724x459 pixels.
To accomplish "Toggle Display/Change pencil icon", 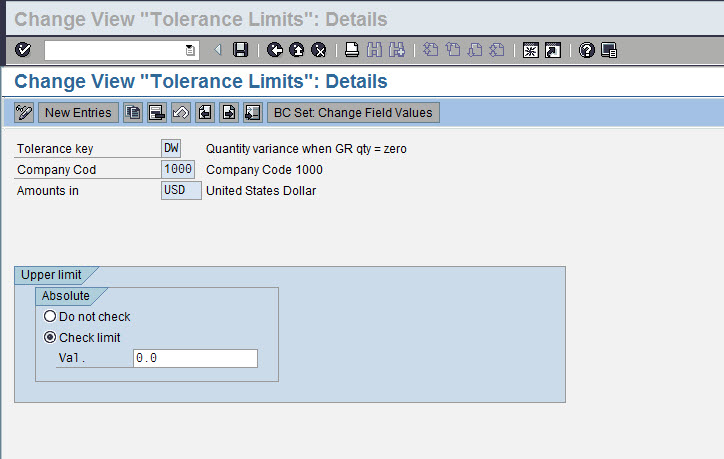I will pyautogui.click(x=25, y=113).
